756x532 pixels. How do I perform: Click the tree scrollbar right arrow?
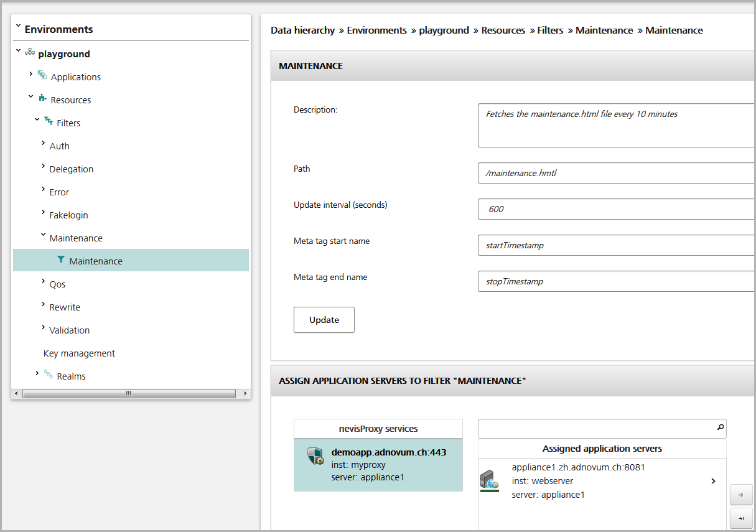click(245, 393)
